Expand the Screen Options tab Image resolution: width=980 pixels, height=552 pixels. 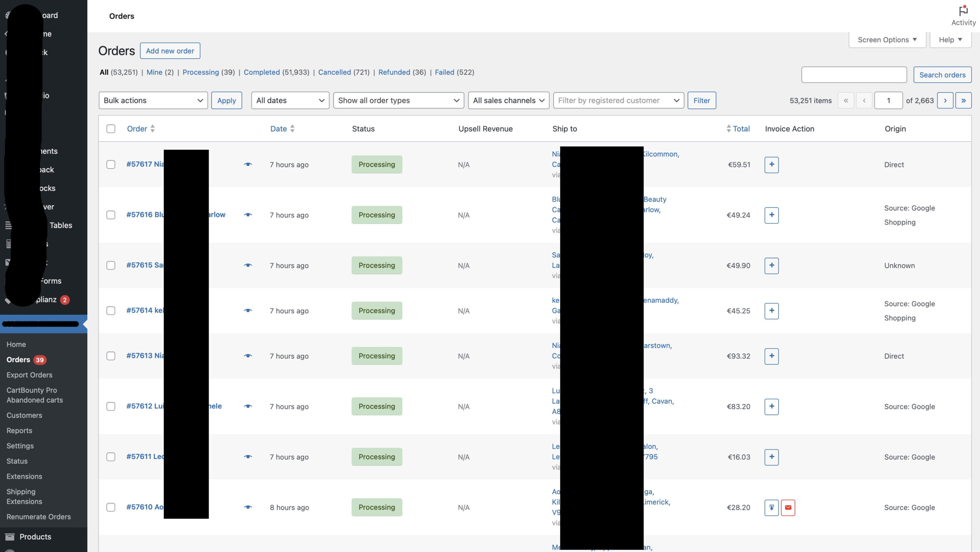(x=887, y=40)
